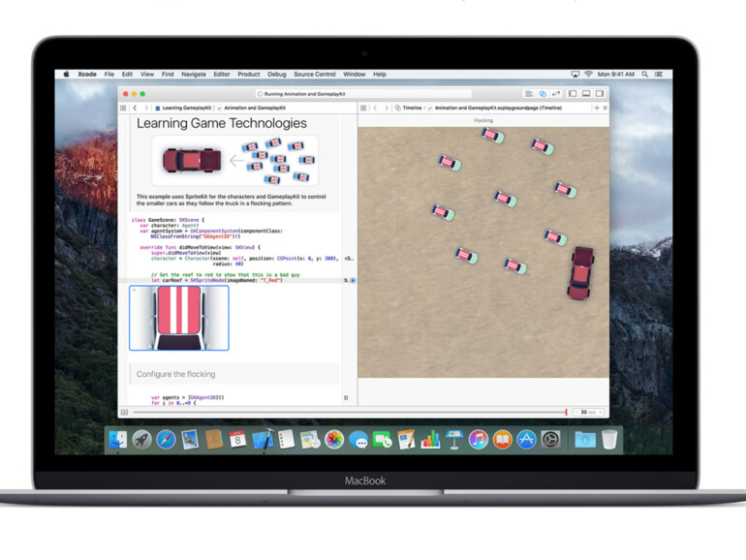This screenshot has height=560, width=746.
Task: Go forward in the assistant editor history
Action: tap(387, 108)
